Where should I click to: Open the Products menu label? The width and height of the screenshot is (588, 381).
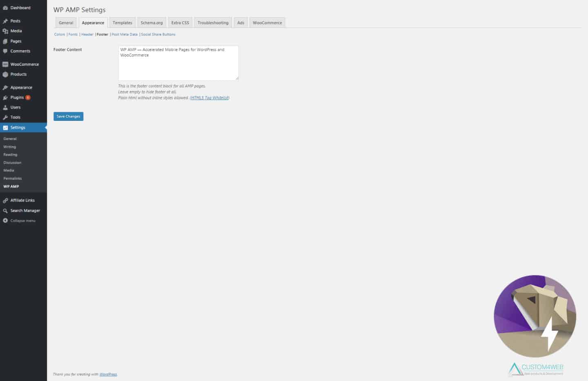tap(18, 74)
